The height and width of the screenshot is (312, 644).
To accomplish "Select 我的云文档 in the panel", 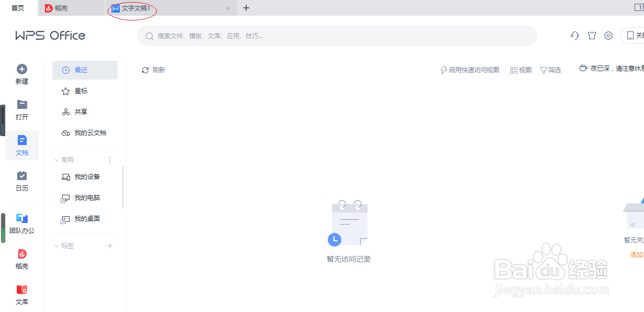I will (x=88, y=132).
